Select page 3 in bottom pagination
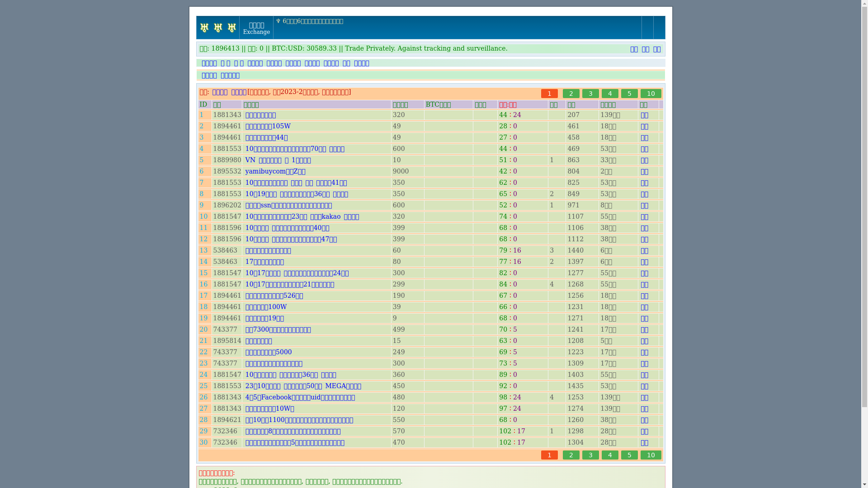Image resolution: width=868 pixels, height=488 pixels. [590, 455]
